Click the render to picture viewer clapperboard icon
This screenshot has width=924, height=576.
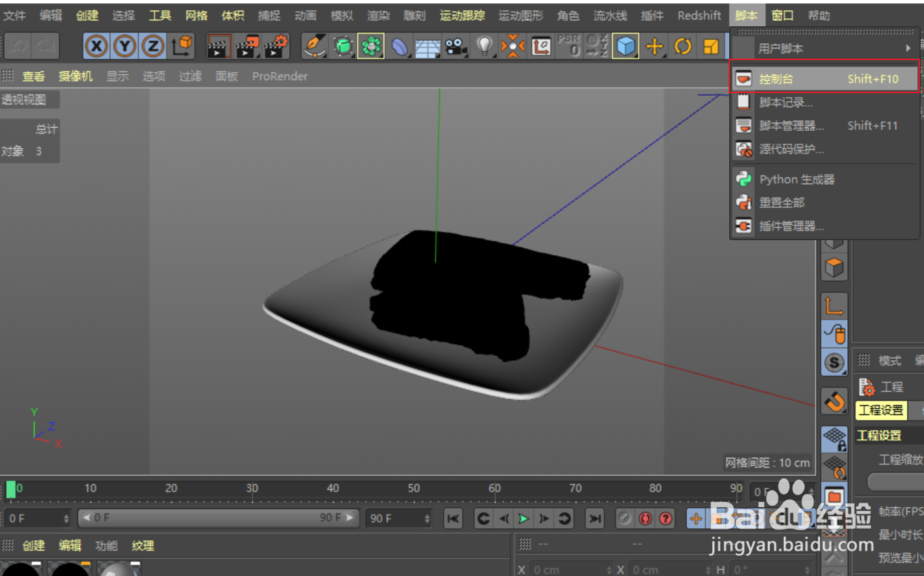[247, 46]
